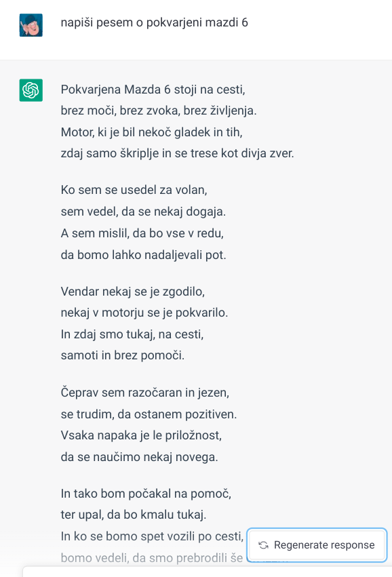Click the Regenerate response button
Image resolution: width=392 pixels, height=577 pixels.
[317, 545]
